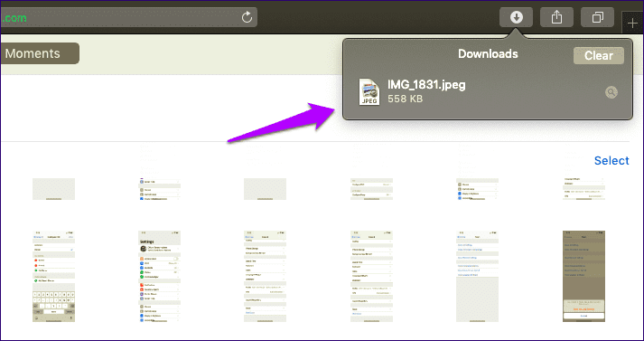Show all tabs overview icon

(598, 17)
